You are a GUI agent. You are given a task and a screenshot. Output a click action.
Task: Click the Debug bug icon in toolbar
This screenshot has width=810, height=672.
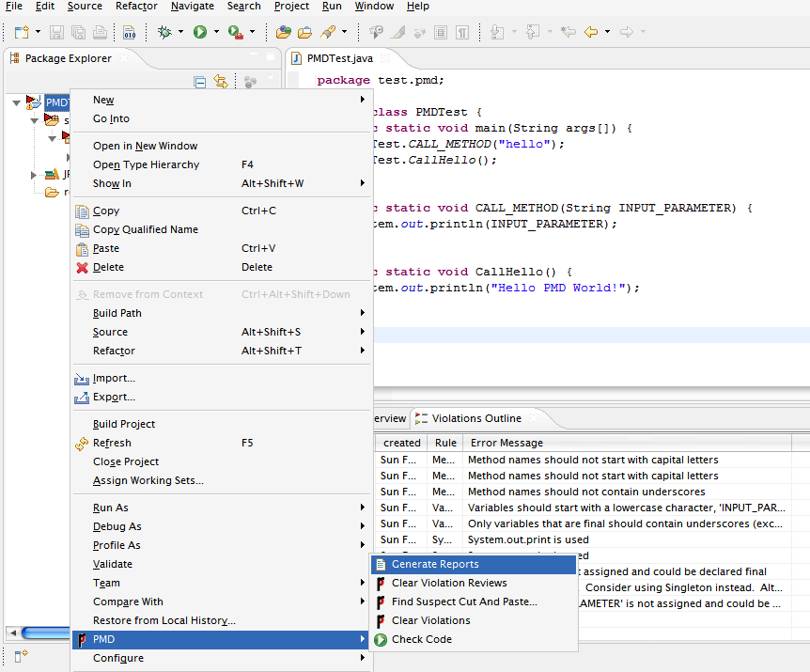click(164, 32)
